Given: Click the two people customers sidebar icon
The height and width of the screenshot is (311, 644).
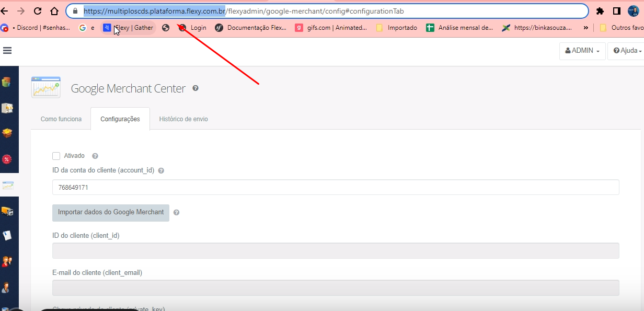Looking at the screenshot, I should (7, 261).
